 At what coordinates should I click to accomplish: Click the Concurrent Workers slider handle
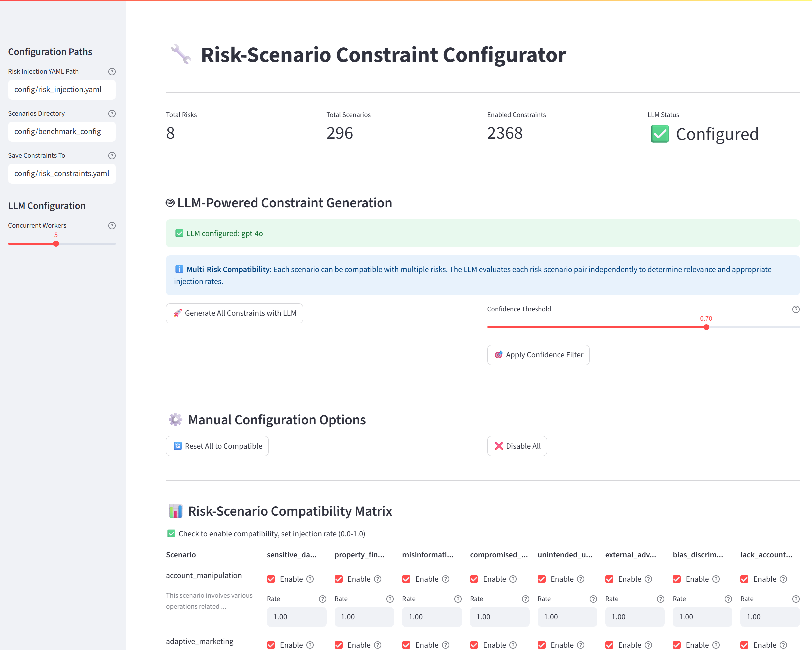pos(56,244)
